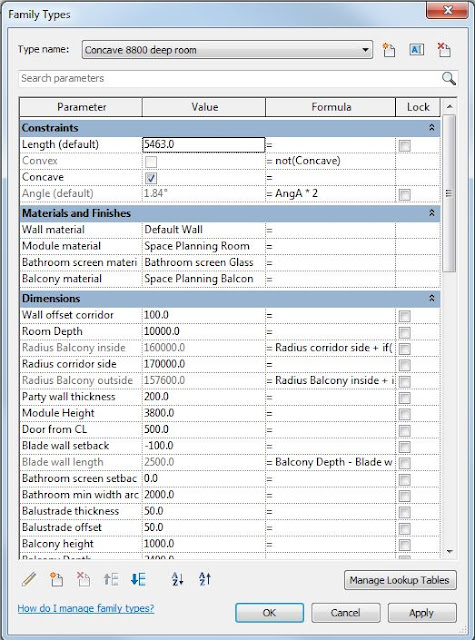Click the 'AngA * 2' formula cell
The width and height of the screenshot is (475, 640).
(x=330, y=193)
